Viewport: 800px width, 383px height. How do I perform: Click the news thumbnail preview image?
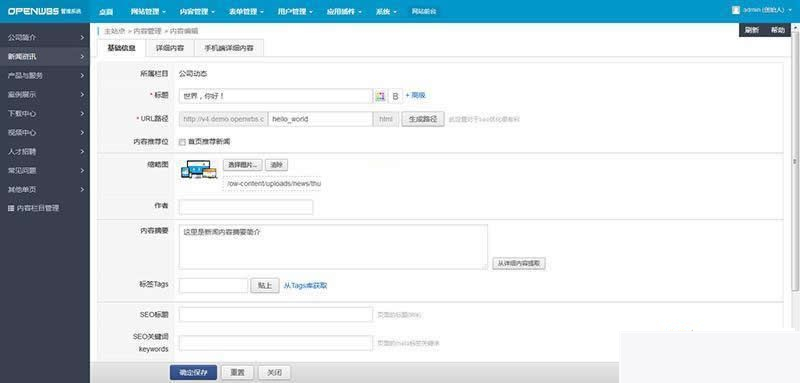tap(199, 170)
